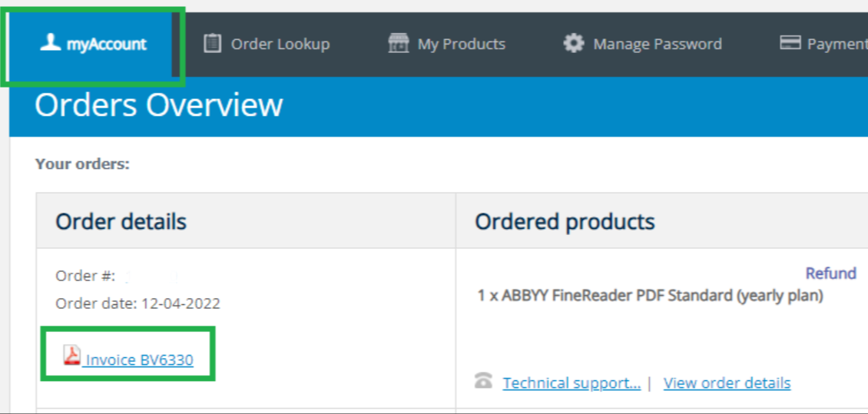The height and width of the screenshot is (414, 868).
Task: Click the telephone icon near Technical support
Action: 484,381
